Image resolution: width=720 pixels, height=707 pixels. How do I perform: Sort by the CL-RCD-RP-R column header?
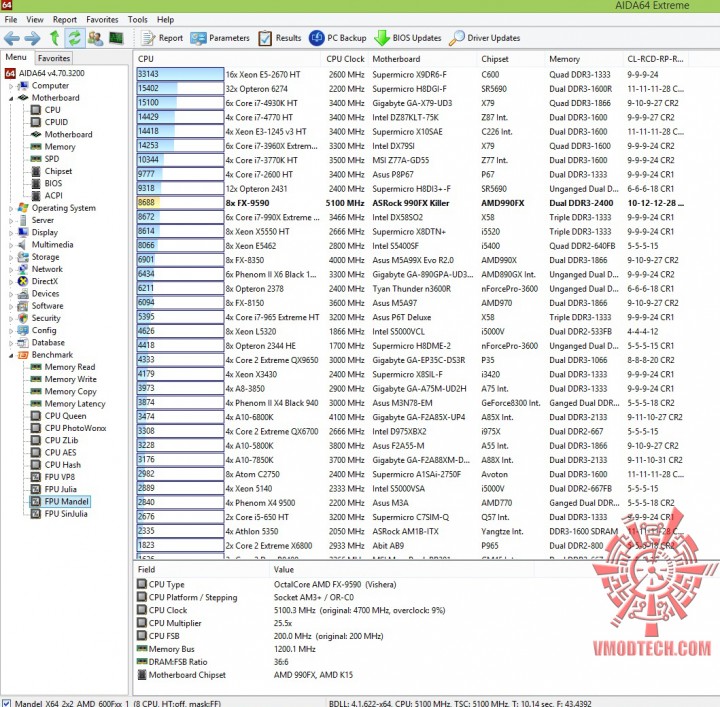coord(656,59)
